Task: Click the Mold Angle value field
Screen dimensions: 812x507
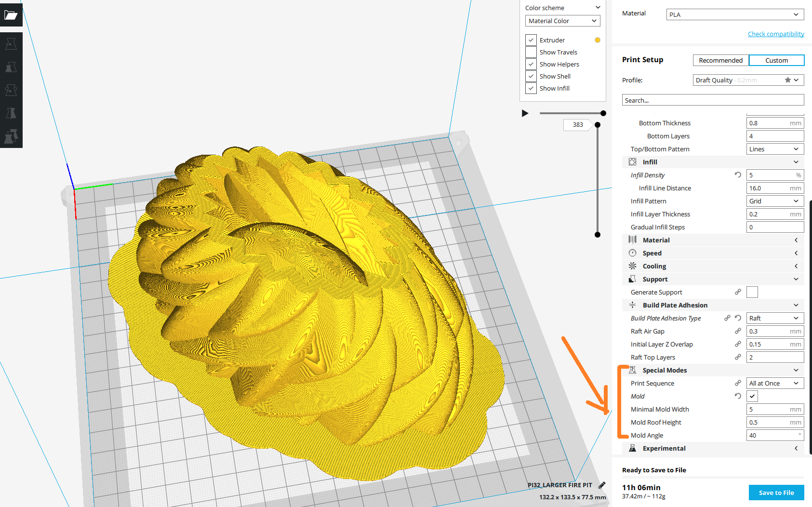Action: coord(775,435)
